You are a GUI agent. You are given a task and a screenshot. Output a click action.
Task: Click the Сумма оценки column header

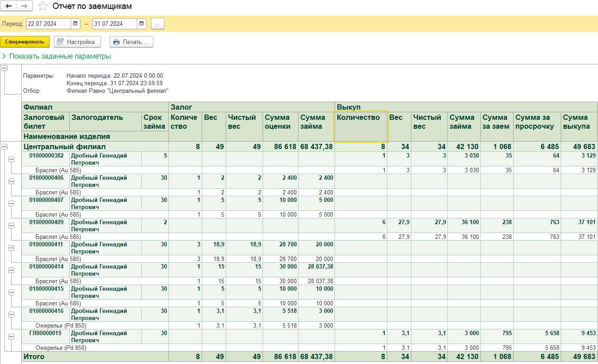[x=280, y=127]
